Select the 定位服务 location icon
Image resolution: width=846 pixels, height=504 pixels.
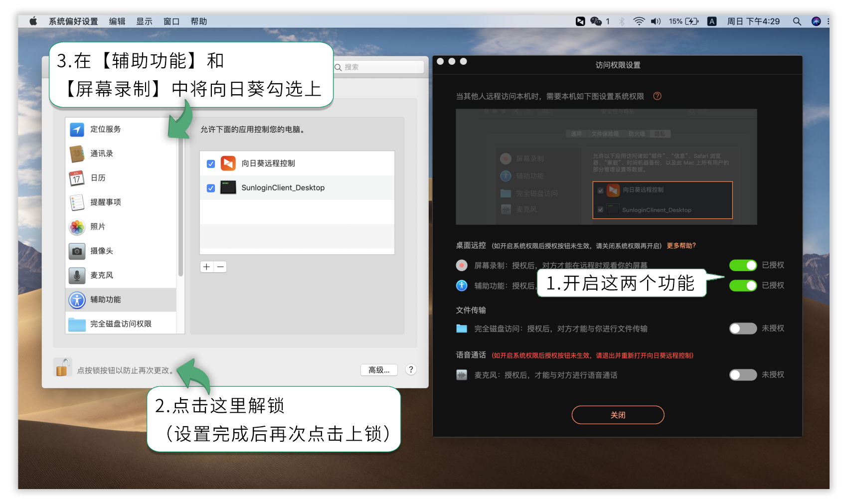point(77,130)
